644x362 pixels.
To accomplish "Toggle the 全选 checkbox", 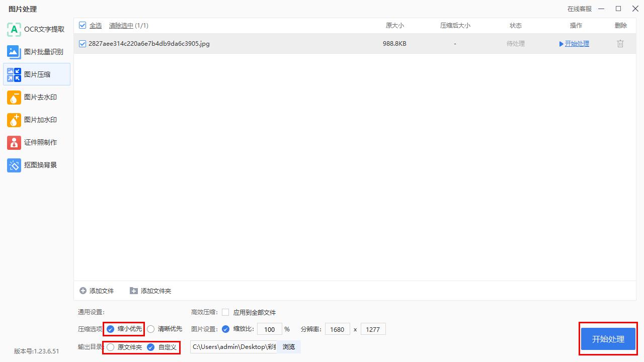I will tap(82, 25).
